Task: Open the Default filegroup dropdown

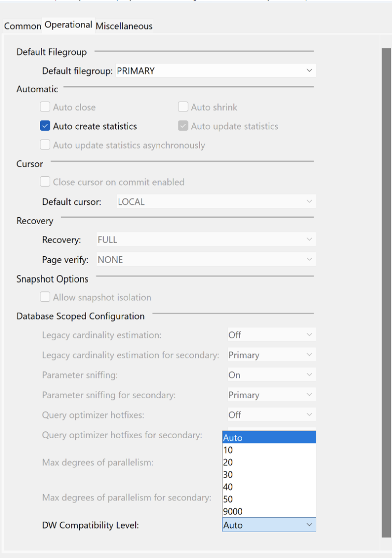Action: click(215, 71)
